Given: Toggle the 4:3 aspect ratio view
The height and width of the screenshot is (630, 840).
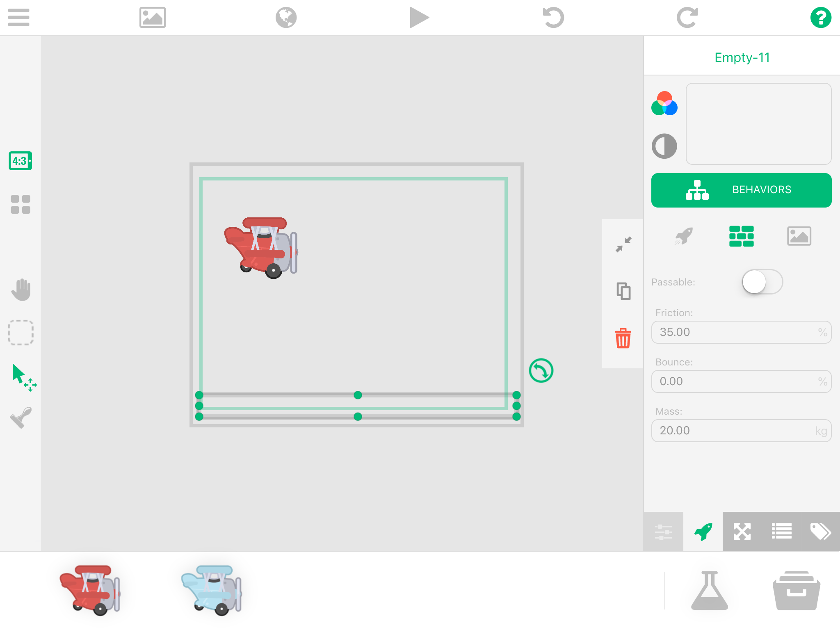Looking at the screenshot, I should point(20,162).
